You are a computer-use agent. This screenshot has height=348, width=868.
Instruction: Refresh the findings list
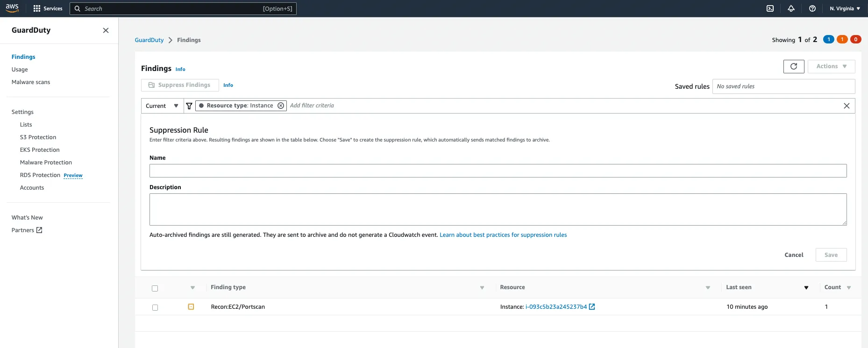[x=794, y=66]
